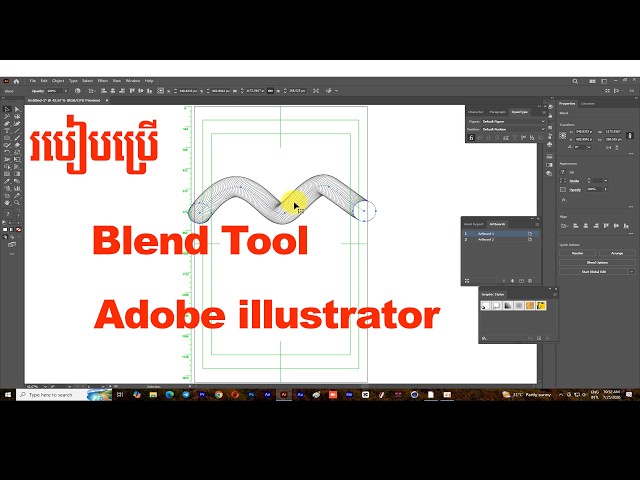Image resolution: width=640 pixels, height=480 pixels.
Task: Switch to the Paragraph tab
Action: pyautogui.click(x=498, y=112)
